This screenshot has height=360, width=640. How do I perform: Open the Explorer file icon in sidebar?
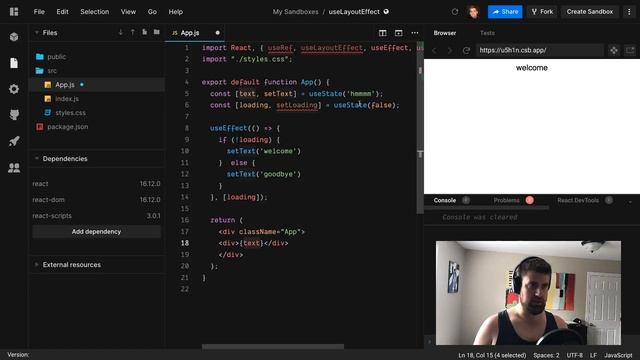coord(14,63)
